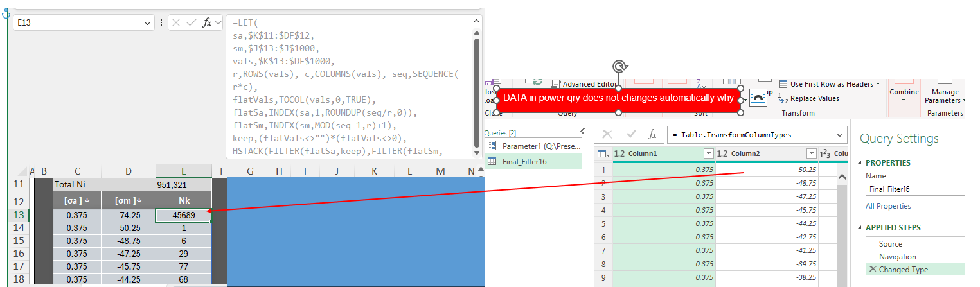Click the Replace Values icon
The height and width of the screenshot is (287, 980).
783,98
